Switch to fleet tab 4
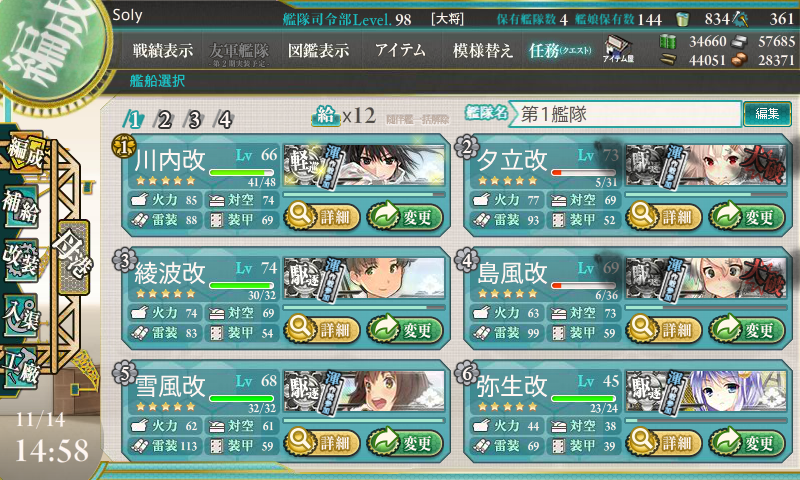The image size is (800, 480). 224,120
